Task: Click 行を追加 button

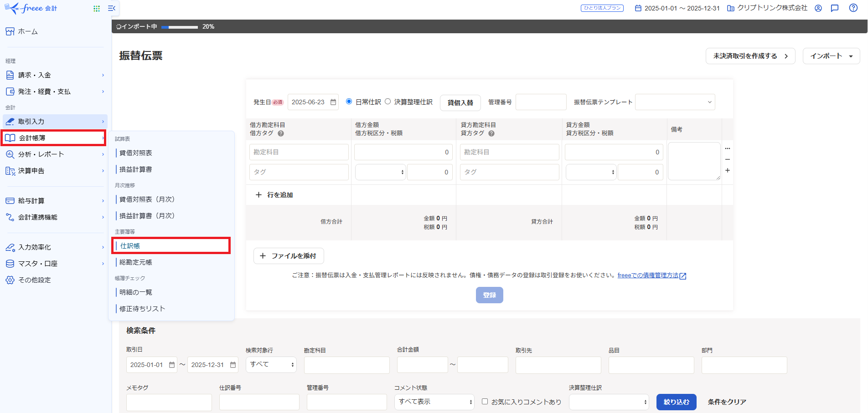Action: coord(274,195)
